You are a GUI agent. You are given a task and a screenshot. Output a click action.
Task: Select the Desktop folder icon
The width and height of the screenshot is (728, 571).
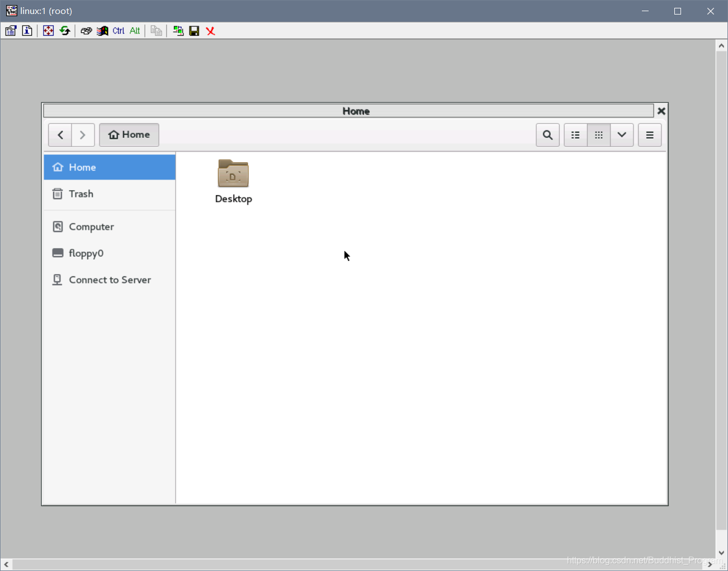tap(233, 173)
